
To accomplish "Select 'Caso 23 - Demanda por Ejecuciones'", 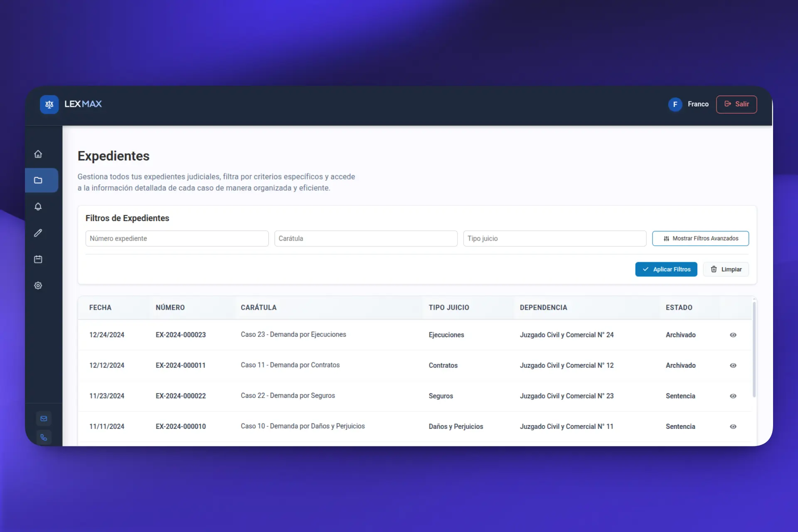I will click(293, 335).
